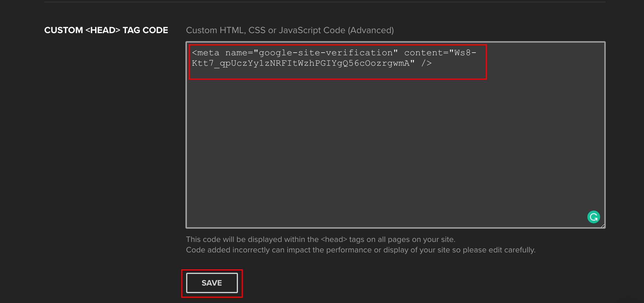
Task: Open the green Grammarly icon in the textarea
Action: (x=593, y=217)
